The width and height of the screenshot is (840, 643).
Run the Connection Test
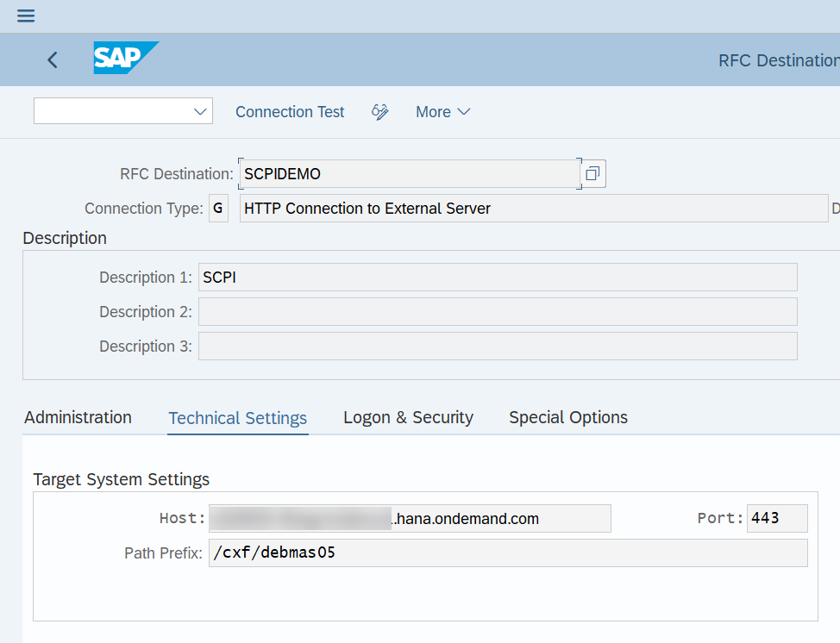coord(290,112)
